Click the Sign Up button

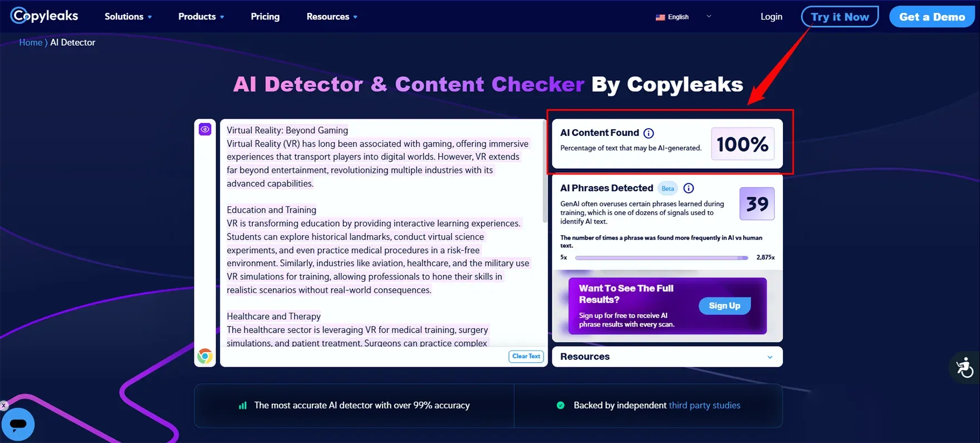coord(724,305)
